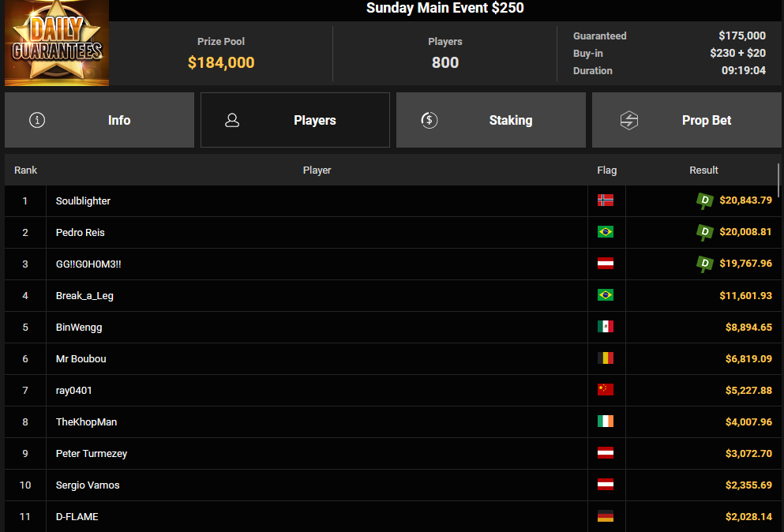Click the $2,028.14 result
784x532 pixels.
click(x=748, y=516)
